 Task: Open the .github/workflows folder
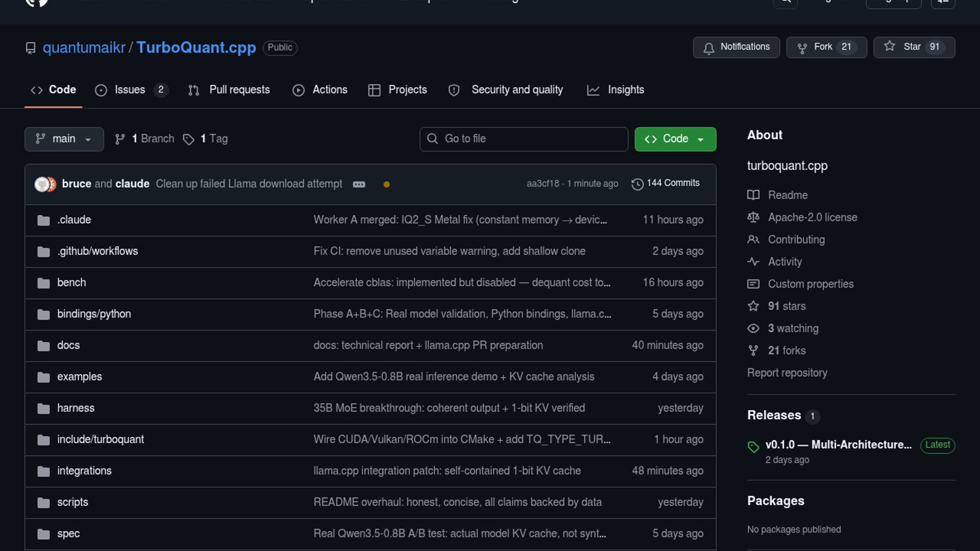coord(97,251)
